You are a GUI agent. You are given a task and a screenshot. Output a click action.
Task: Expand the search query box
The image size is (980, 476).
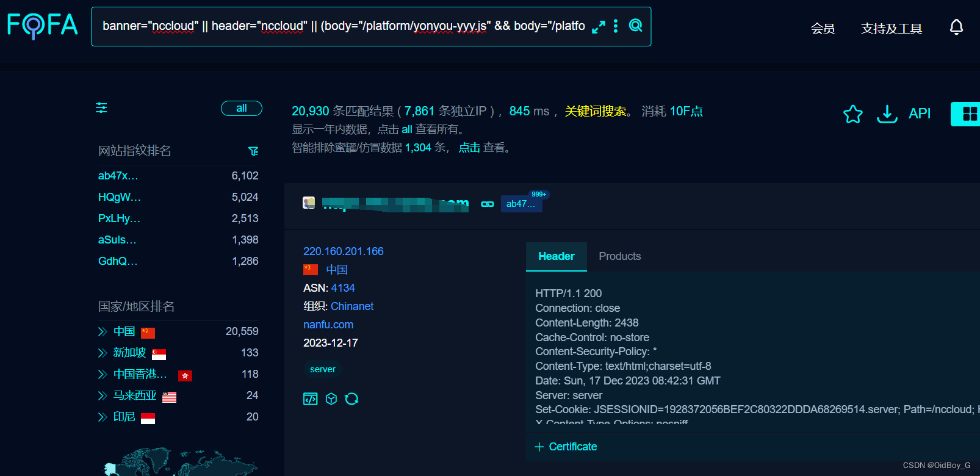pyautogui.click(x=599, y=27)
